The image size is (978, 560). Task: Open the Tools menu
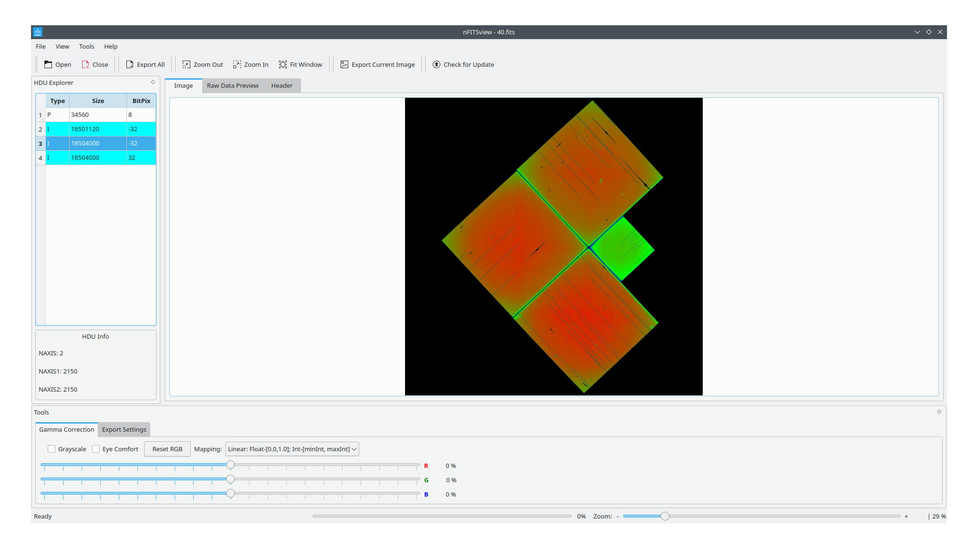tap(86, 46)
